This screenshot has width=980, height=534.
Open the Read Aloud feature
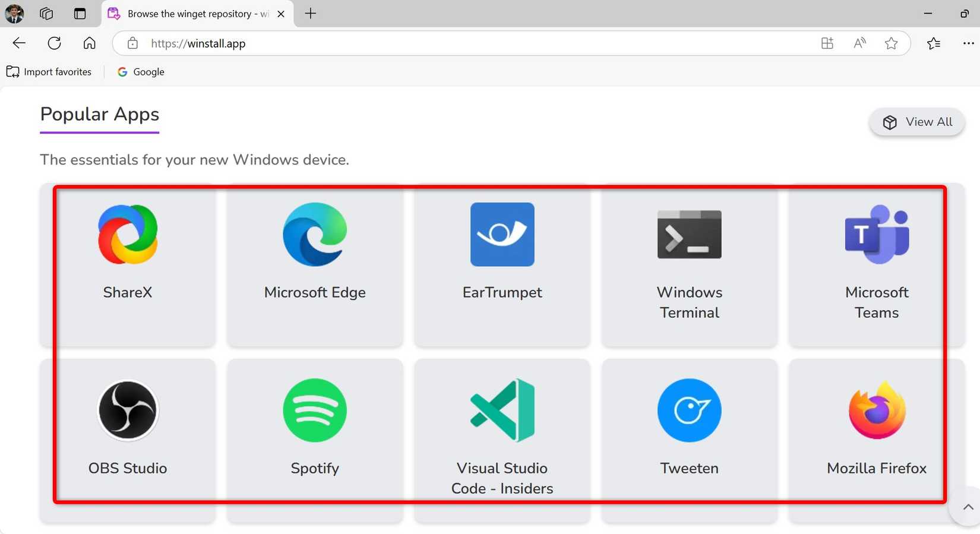coord(859,43)
